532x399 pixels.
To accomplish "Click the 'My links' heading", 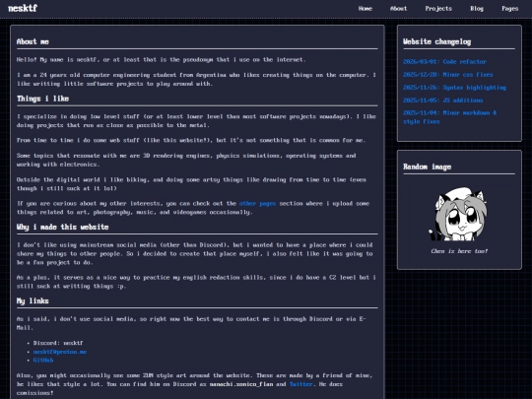I will [33, 300].
